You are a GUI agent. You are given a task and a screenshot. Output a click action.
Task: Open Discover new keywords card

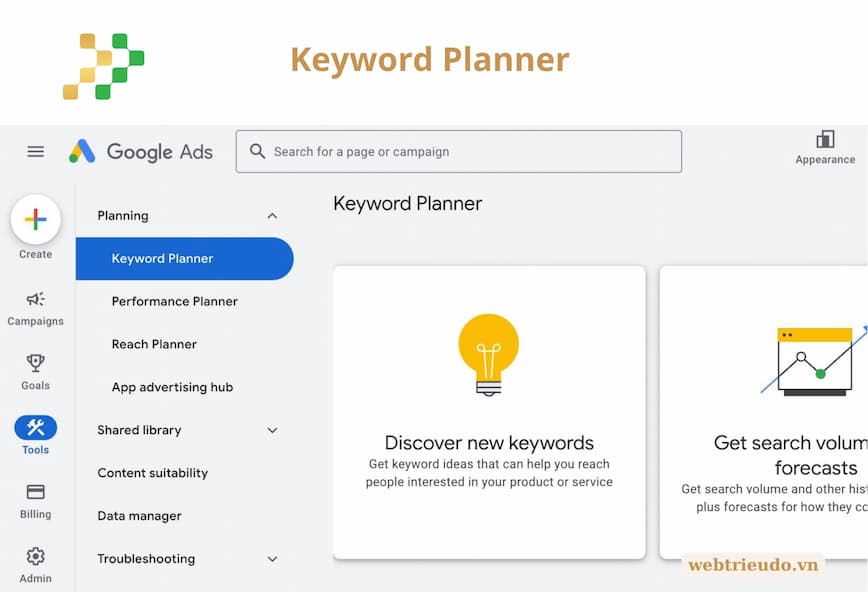point(489,413)
